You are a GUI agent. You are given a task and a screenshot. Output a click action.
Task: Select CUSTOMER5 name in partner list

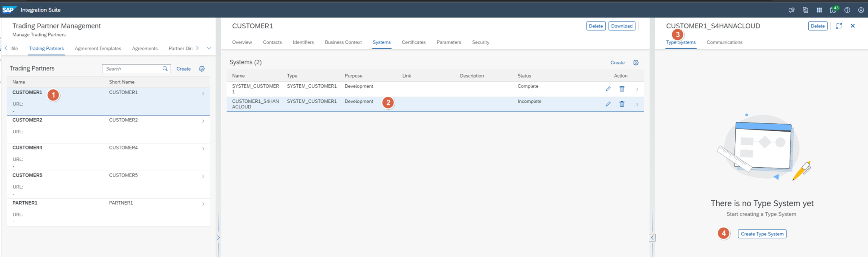27,175
